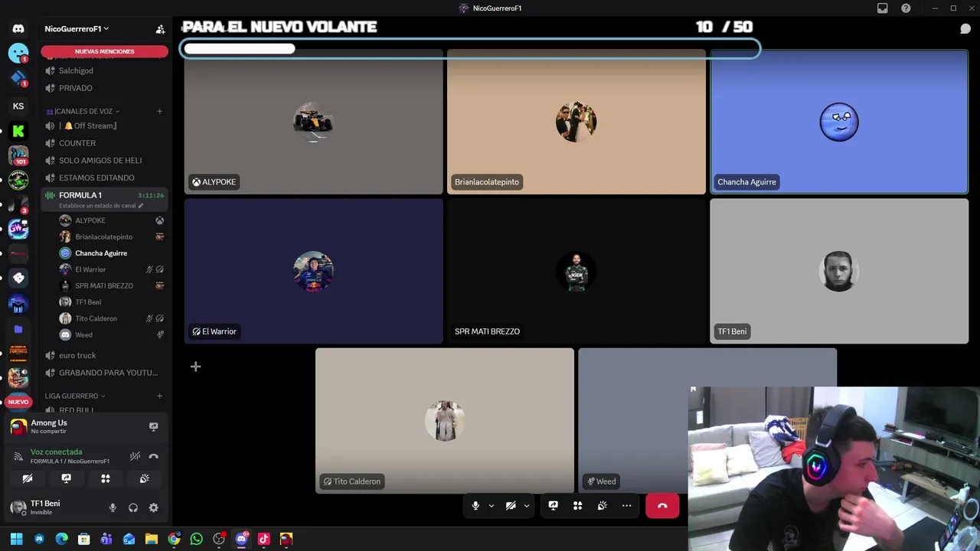
Task: Open Windows Start menu
Action: coord(16,539)
